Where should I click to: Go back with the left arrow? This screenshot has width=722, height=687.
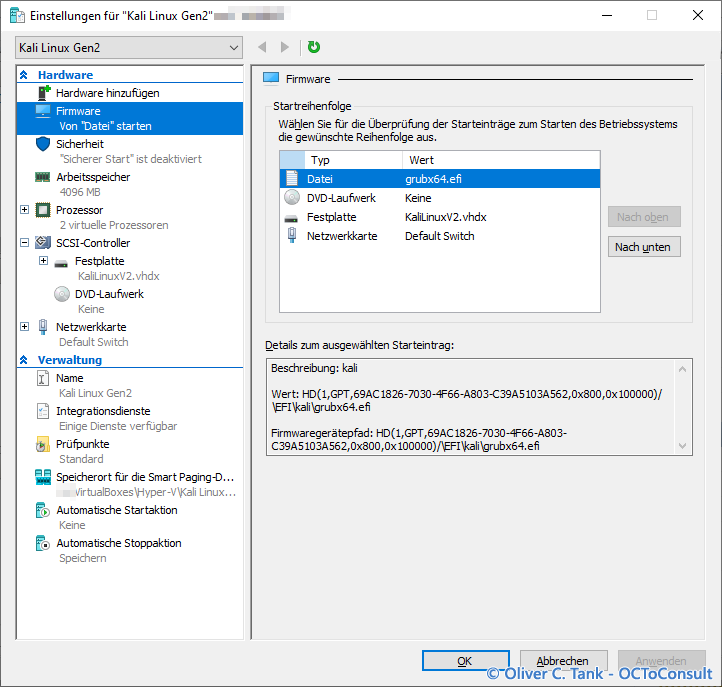point(262,47)
